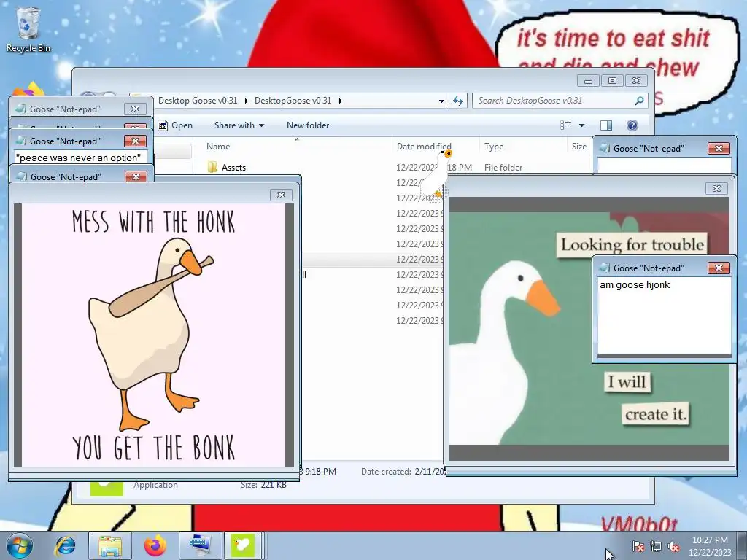
Task: Sort files by the Size column
Action: [x=578, y=146]
